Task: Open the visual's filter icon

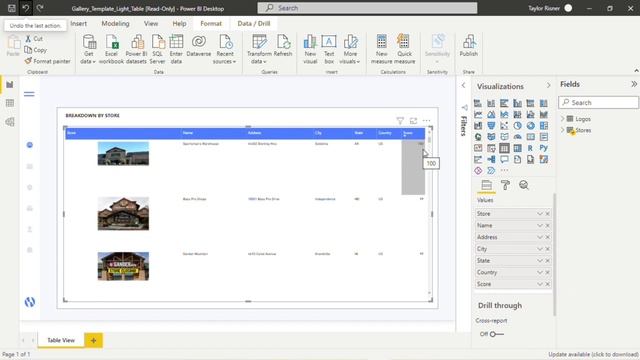Action: [x=400, y=121]
